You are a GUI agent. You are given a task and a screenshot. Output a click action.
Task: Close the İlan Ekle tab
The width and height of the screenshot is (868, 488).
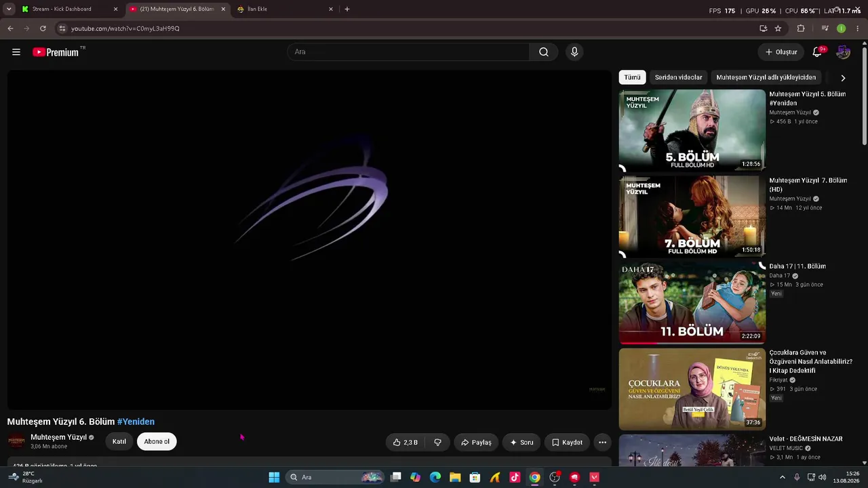click(331, 9)
